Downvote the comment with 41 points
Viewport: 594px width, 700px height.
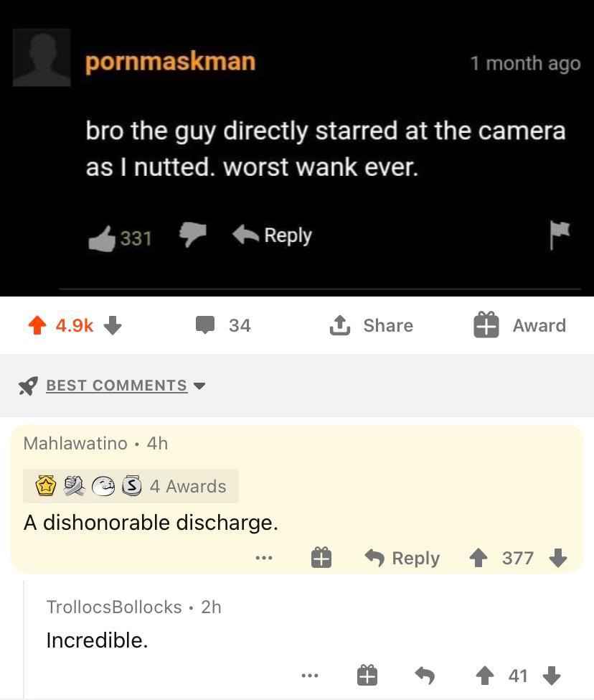point(552,676)
